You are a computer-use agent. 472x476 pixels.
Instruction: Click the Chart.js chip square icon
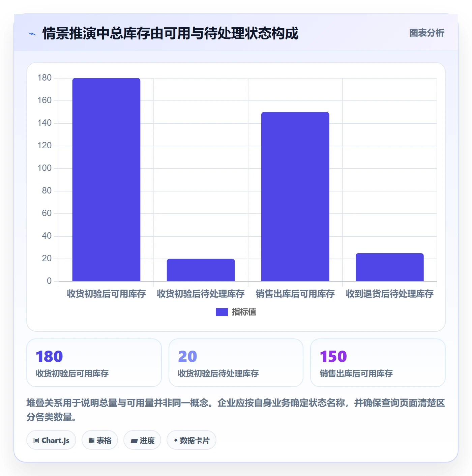(36, 441)
